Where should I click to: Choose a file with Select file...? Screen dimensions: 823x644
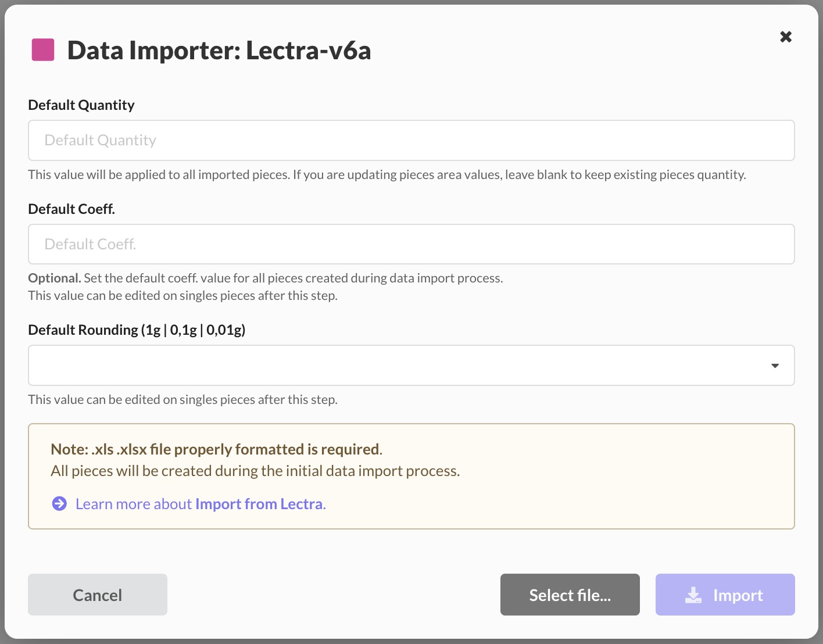tap(570, 595)
